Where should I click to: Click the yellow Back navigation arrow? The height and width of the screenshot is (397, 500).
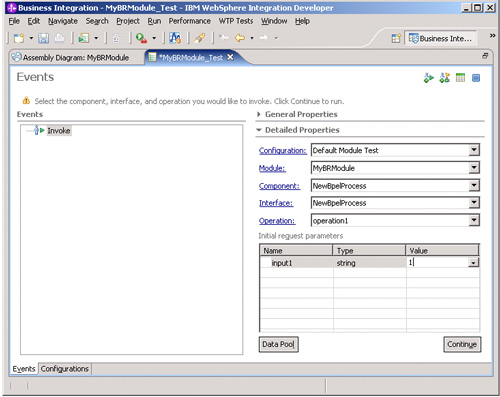pos(240,38)
